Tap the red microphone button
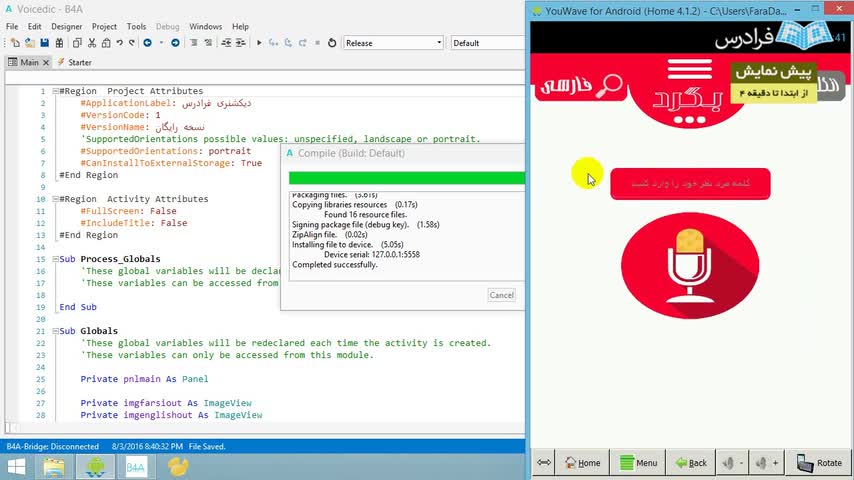Screen dimensions: 854x480 pos(690,266)
